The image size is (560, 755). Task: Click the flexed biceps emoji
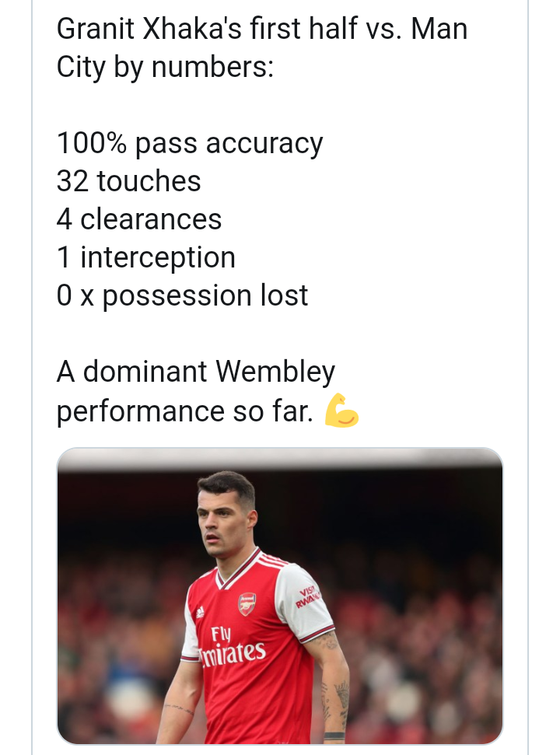click(341, 411)
